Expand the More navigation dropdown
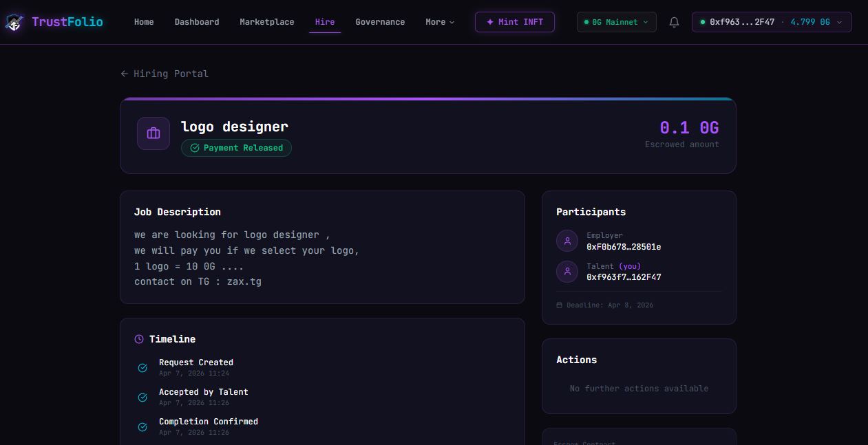The image size is (868, 445). click(440, 22)
